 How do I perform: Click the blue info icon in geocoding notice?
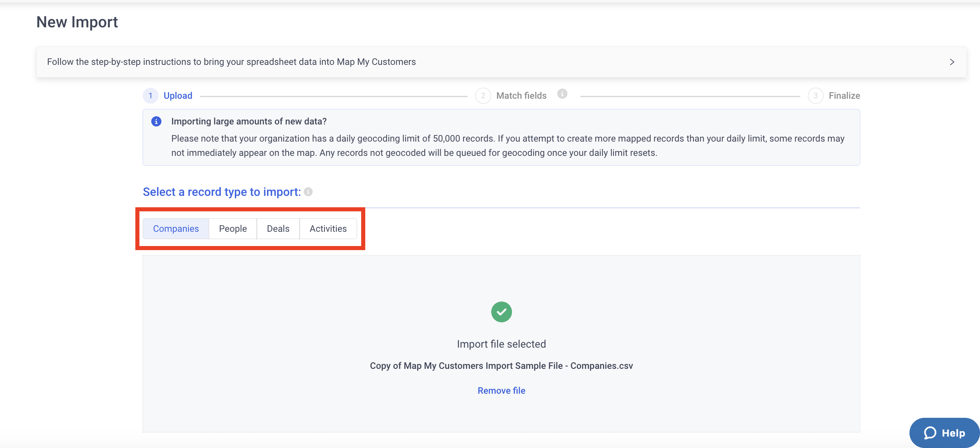156,121
